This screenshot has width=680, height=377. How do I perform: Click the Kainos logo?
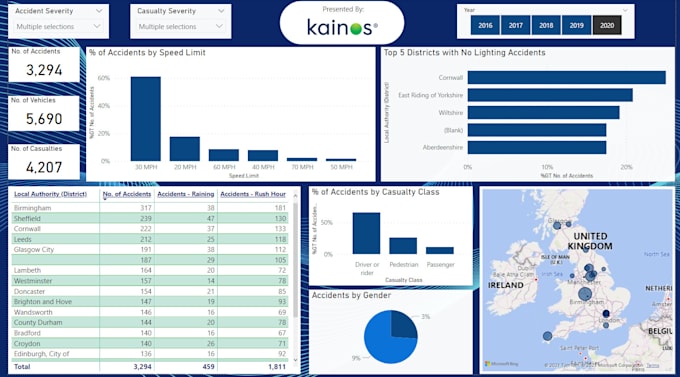342,28
